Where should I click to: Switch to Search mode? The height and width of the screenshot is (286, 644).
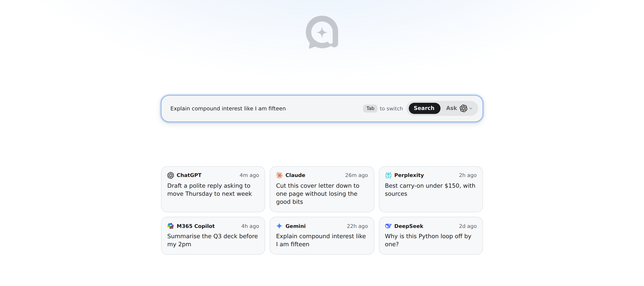point(424,108)
